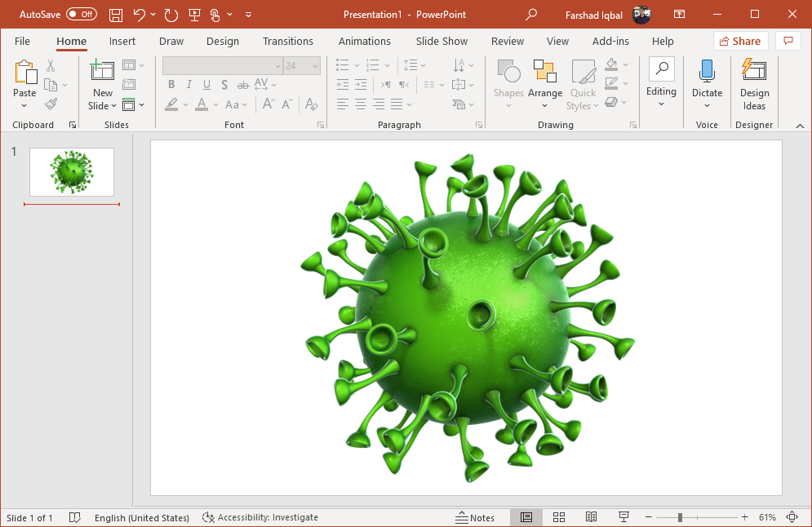Click the zoom slider handle
Viewport: 812px width, 527px height.
(x=680, y=517)
